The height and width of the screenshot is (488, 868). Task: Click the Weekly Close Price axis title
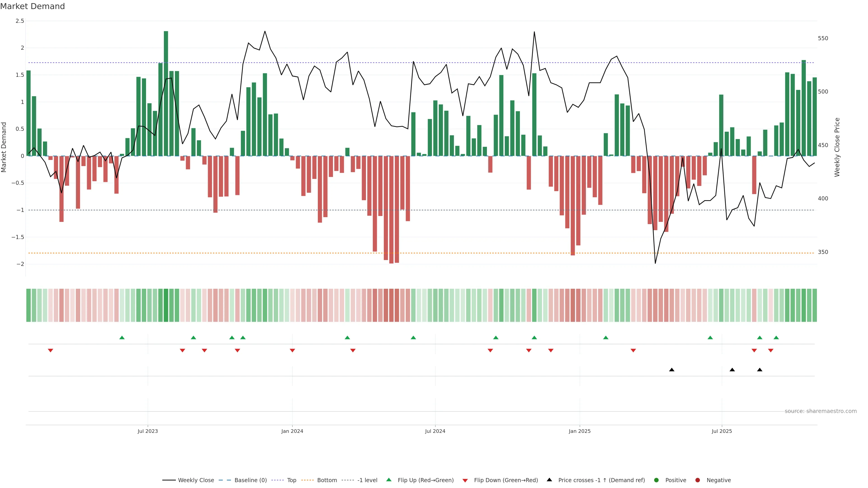coord(837,147)
